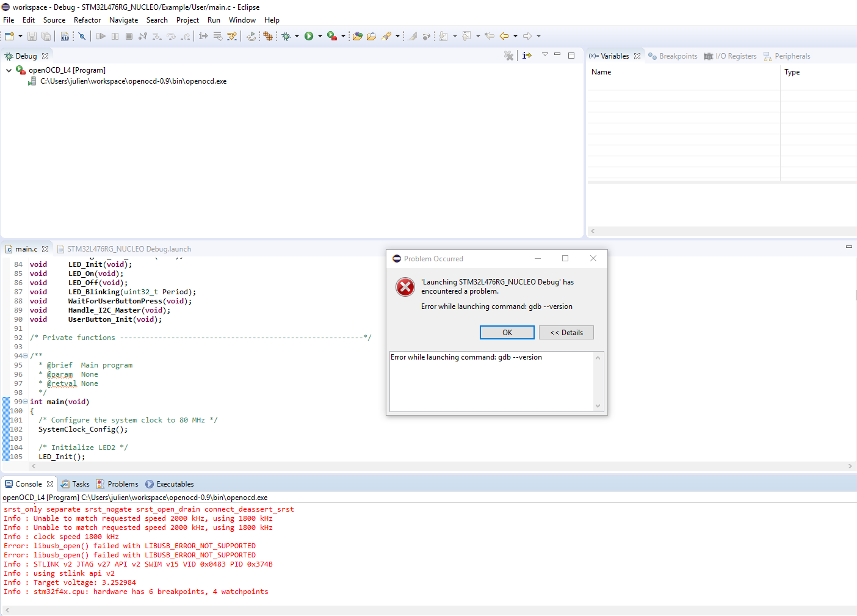Click the Restart debug icon
857x616 pixels.
point(251,36)
